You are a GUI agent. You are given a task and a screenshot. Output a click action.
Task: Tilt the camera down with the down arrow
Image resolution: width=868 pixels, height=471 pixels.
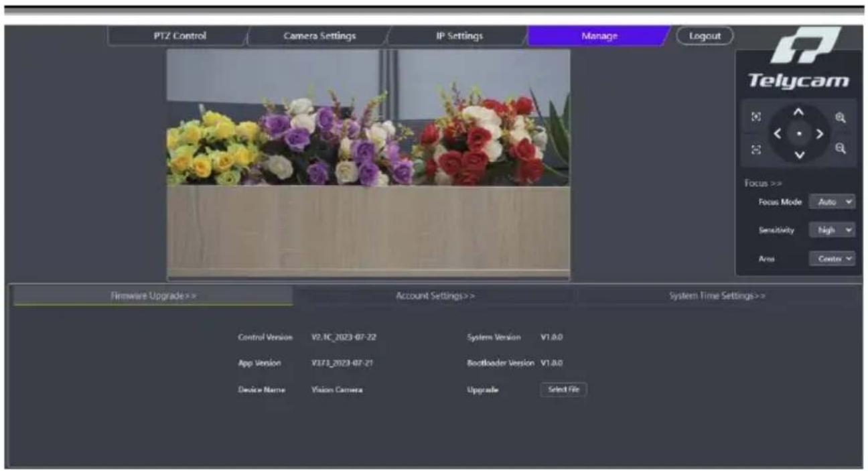(798, 155)
